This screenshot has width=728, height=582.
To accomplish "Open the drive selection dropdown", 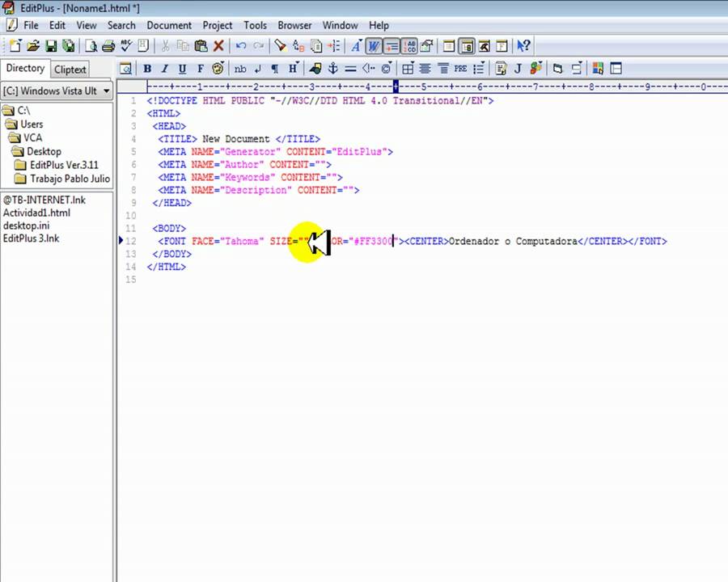I will pos(106,91).
